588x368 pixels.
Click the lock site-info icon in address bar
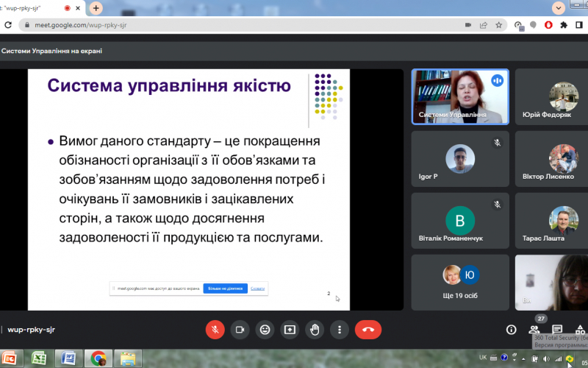pyautogui.click(x=26, y=25)
